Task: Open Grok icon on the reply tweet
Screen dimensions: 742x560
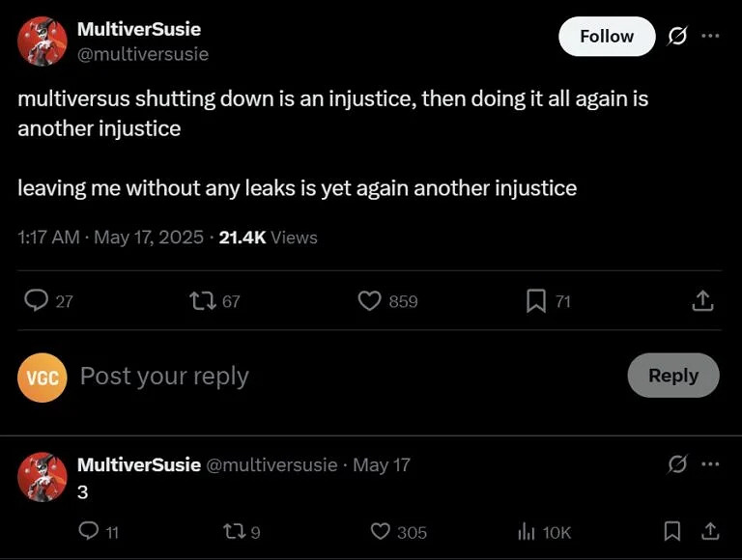Action: [677, 464]
